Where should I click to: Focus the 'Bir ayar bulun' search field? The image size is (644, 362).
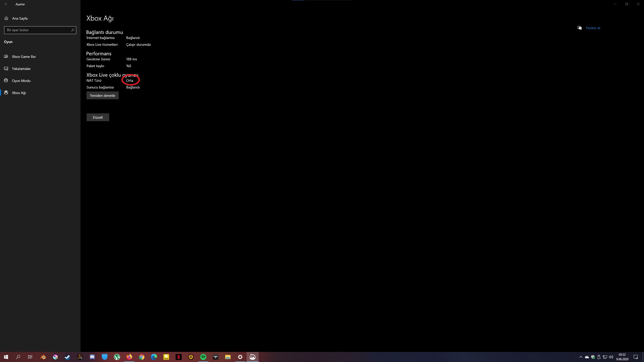tap(40, 30)
